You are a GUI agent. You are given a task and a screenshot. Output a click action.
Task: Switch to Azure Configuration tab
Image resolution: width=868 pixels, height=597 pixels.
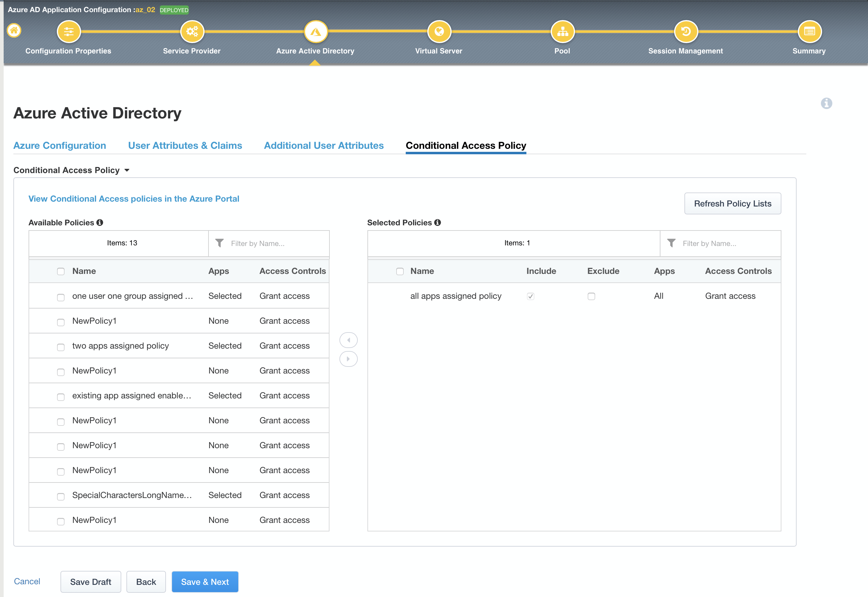pos(60,145)
